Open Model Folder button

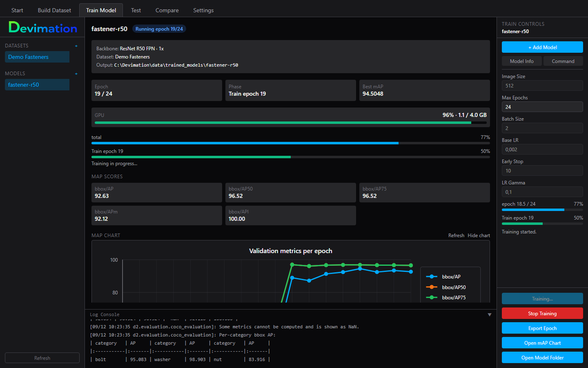542,358
